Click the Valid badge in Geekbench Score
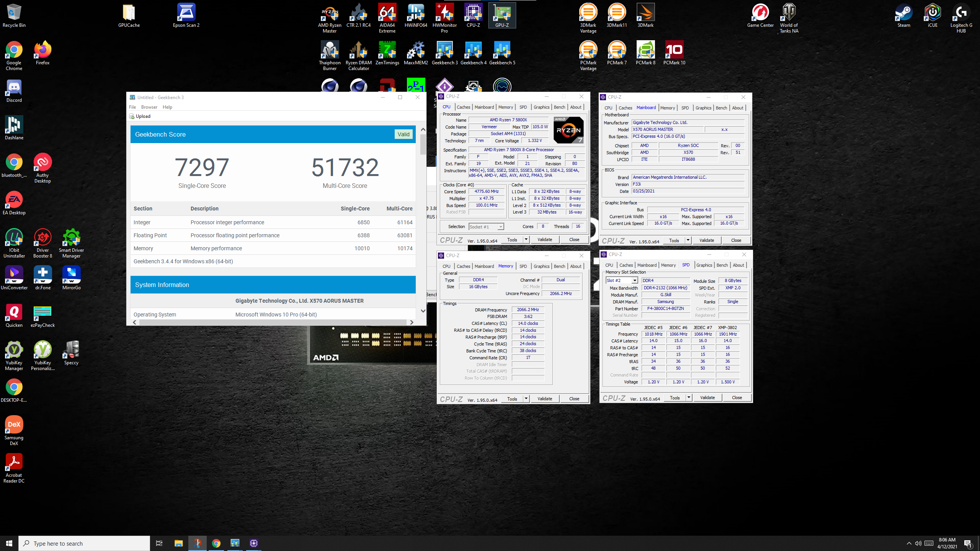This screenshot has height=551, width=980. click(x=403, y=134)
